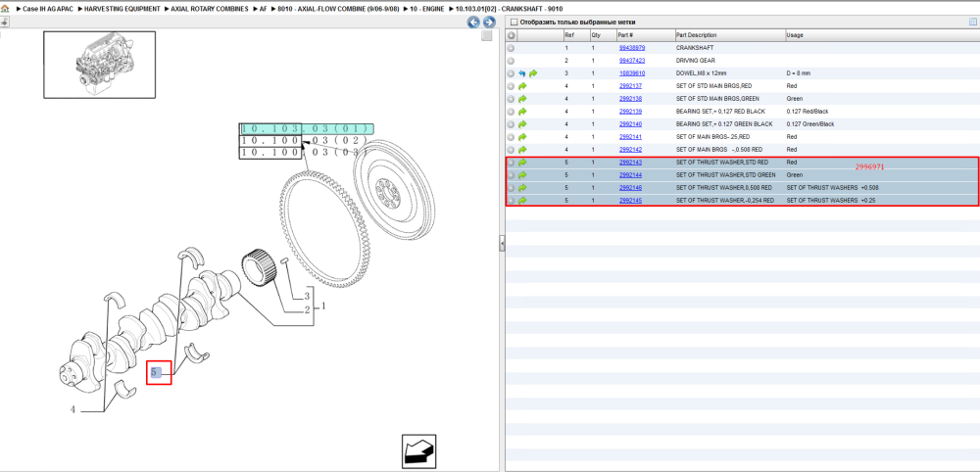The width and height of the screenshot is (980, 472).
Task: Click green arrow for part 2992145
Action: click(x=522, y=201)
